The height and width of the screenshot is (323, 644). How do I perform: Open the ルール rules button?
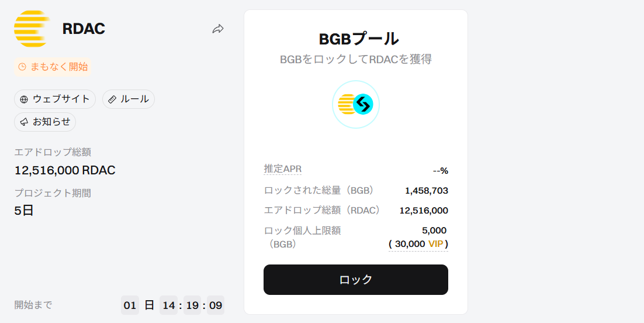pyautogui.click(x=129, y=99)
